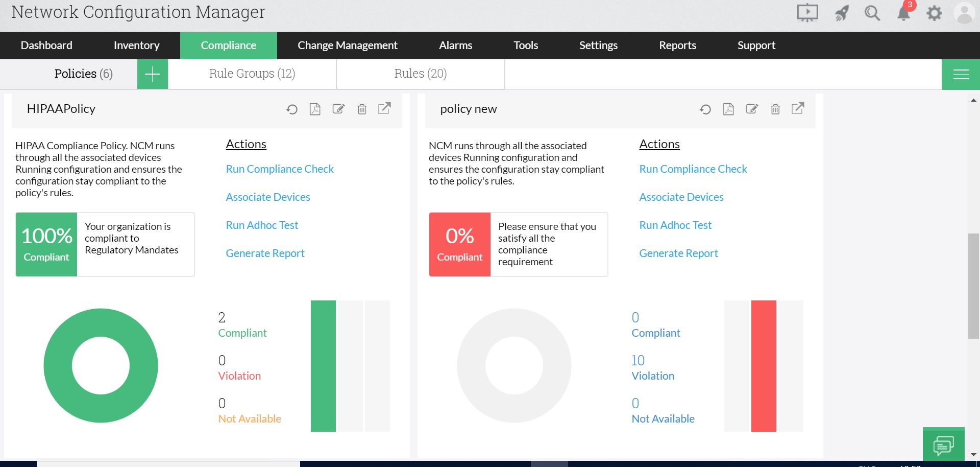The image size is (980, 467).
Task: Delete the 'policy new' policy
Action: [775, 109]
